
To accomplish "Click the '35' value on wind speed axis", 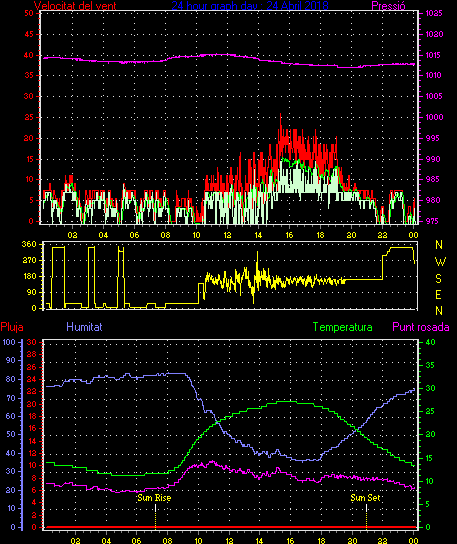I will coord(29,75).
